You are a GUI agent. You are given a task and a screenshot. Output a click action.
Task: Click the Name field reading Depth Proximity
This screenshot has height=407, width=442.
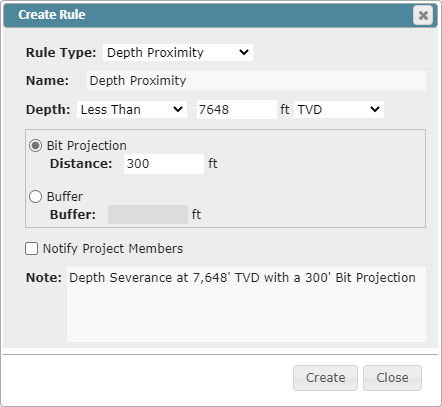coord(256,80)
